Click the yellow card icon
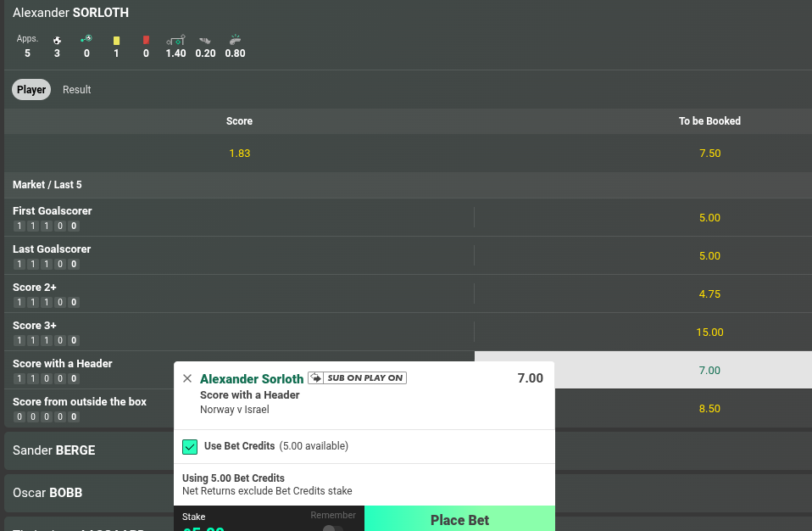Viewport: 812px width, 531px height. pos(116,40)
